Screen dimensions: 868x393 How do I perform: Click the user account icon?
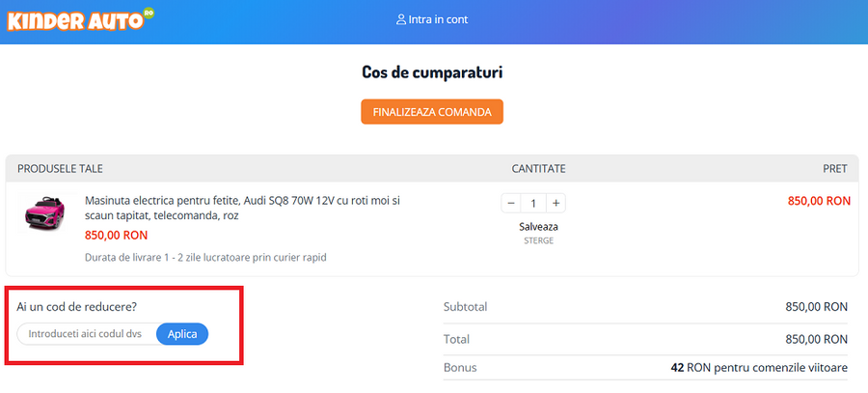pos(401,19)
